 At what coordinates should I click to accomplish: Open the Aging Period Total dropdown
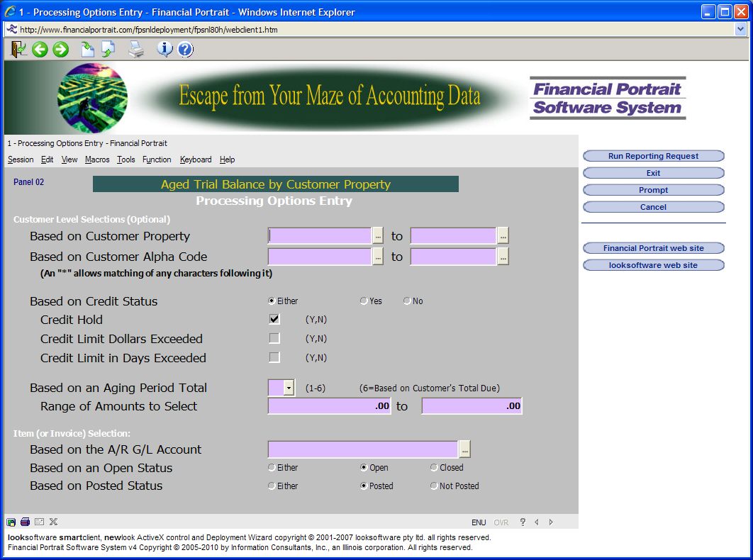click(x=289, y=388)
